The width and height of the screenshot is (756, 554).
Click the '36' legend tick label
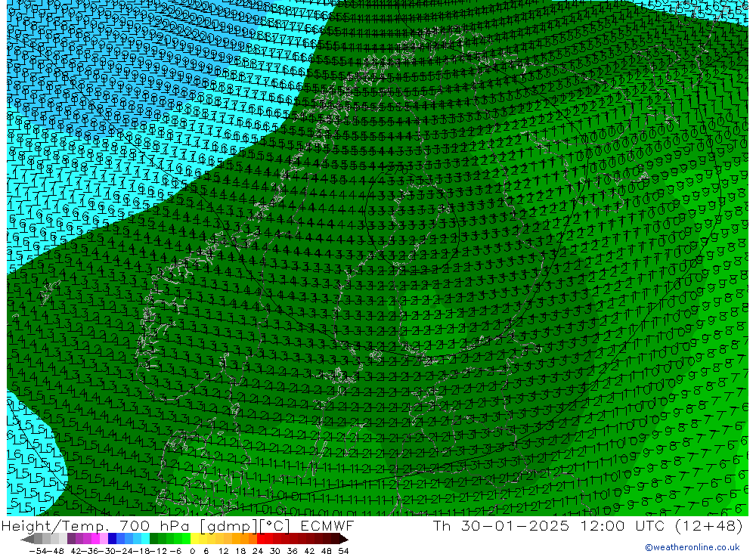pos(292,551)
